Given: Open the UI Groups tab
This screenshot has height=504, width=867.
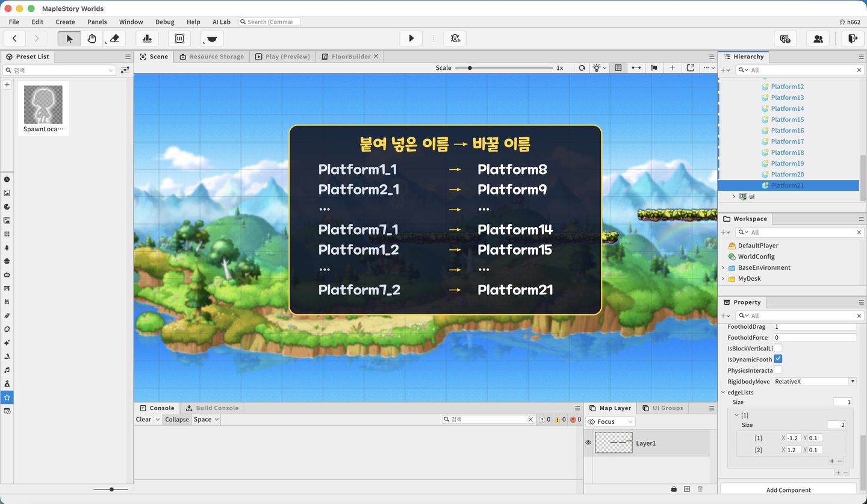Looking at the screenshot, I should (x=662, y=408).
